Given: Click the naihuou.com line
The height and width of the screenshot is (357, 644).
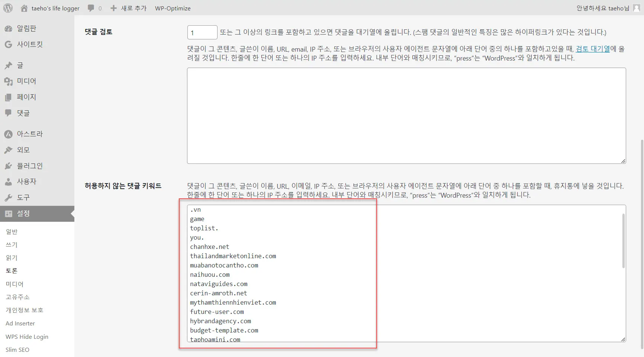Looking at the screenshot, I should (x=210, y=275).
